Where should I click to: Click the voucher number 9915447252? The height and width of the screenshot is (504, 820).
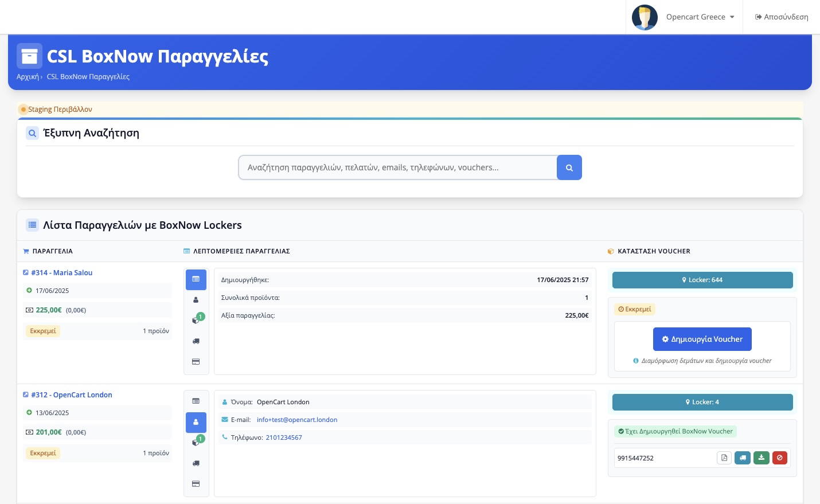tap(635, 458)
